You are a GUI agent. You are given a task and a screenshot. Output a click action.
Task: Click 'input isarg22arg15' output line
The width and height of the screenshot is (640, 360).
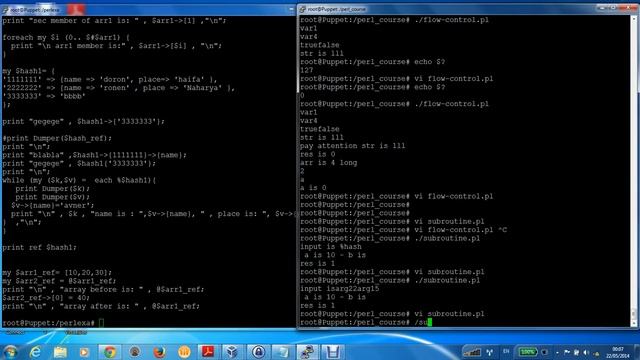pos(340,289)
